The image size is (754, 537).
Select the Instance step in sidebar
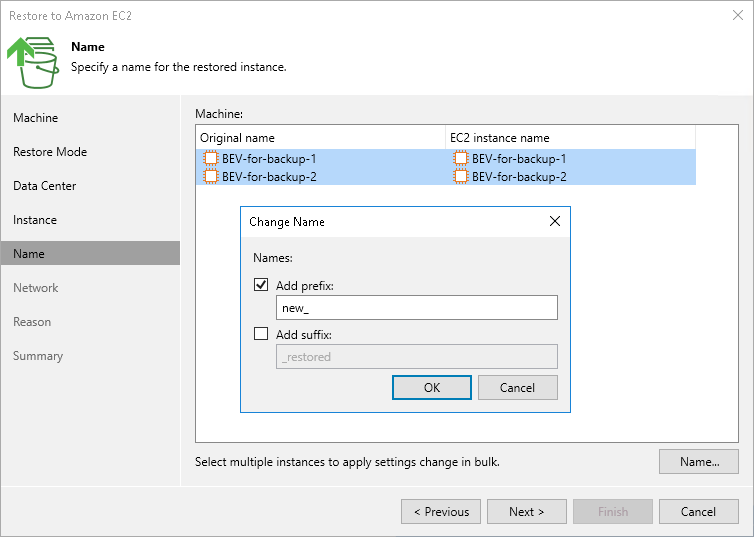coord(35,220)
